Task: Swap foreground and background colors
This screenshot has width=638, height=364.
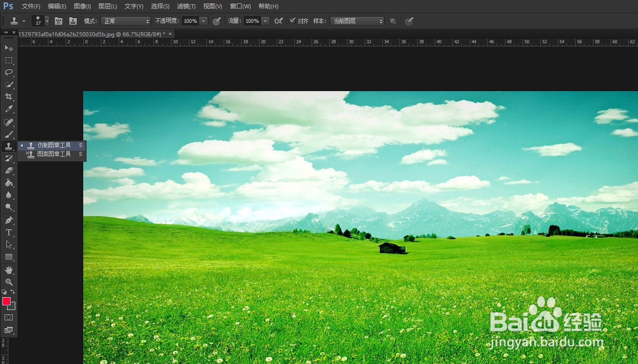Action: click(13, 292)
